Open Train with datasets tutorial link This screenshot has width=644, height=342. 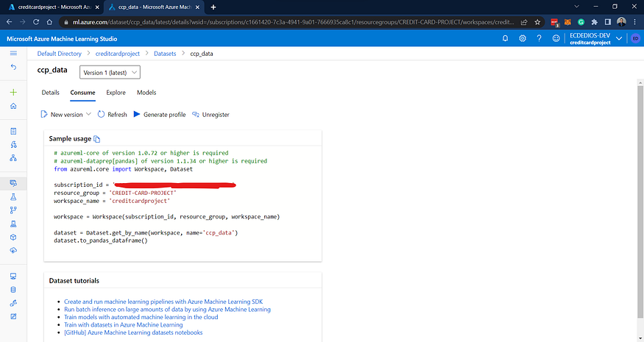pyautogui.click(x=123, y=325)
